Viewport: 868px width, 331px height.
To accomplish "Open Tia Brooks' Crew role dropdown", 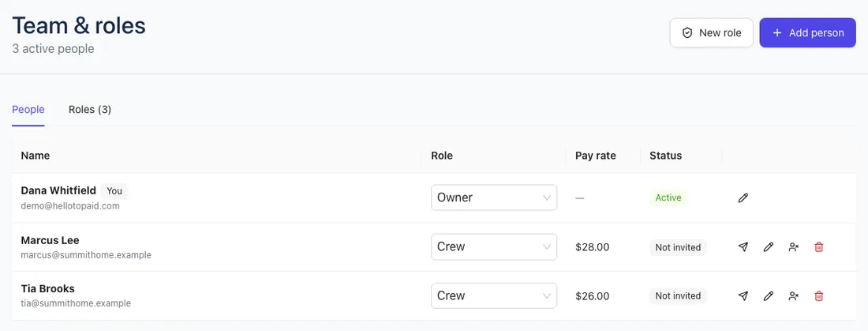I will pyautogui.click(x=494, y=295).
